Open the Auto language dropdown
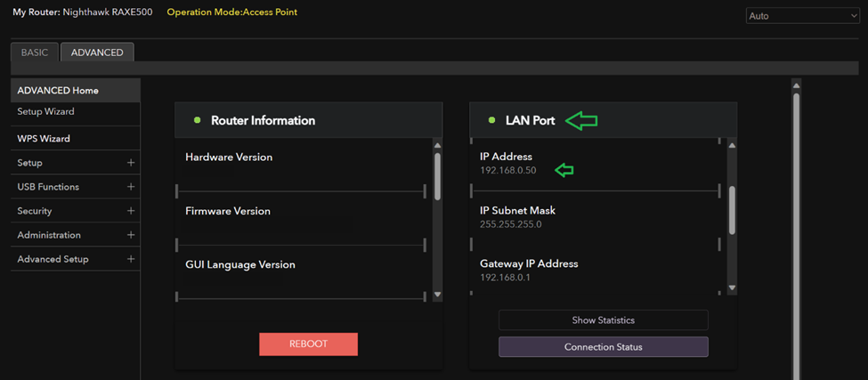 801,16
